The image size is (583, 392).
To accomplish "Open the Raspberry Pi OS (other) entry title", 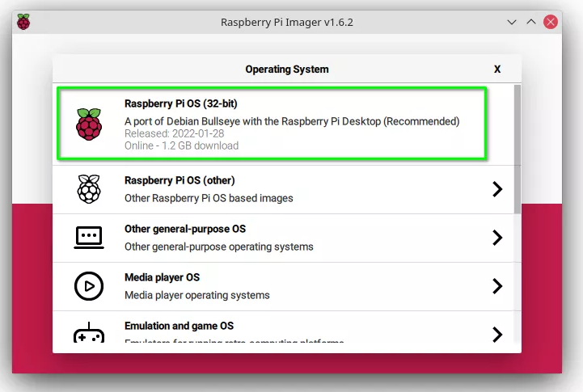I will pos(180,180).
